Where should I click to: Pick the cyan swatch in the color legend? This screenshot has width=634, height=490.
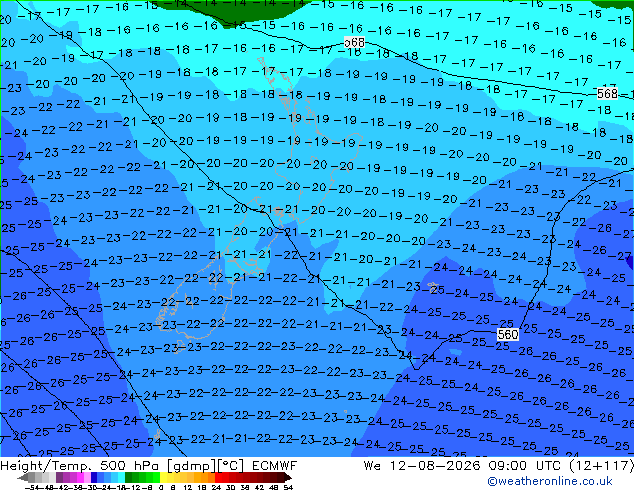[121, 477]
